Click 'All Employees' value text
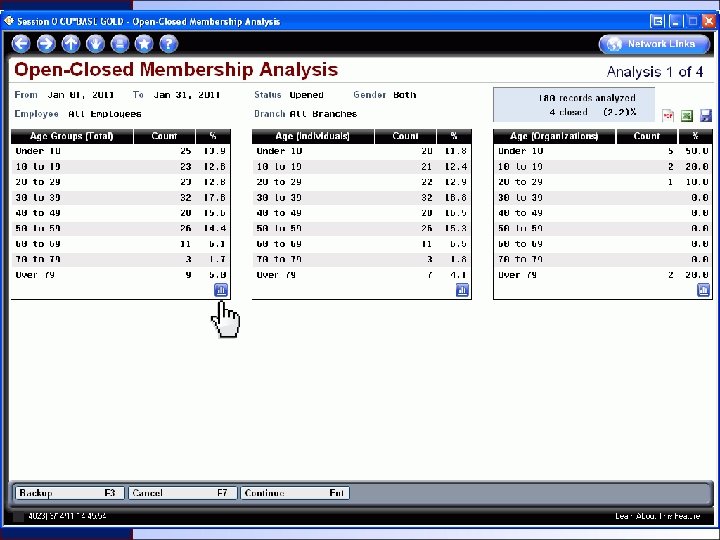 105,114
